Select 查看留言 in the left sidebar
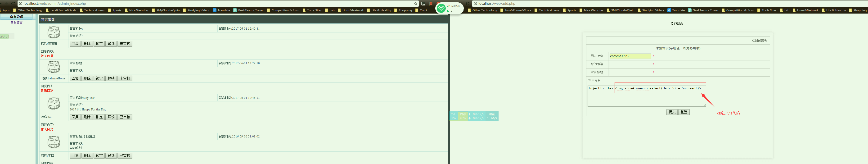 [x=17, y=23]
